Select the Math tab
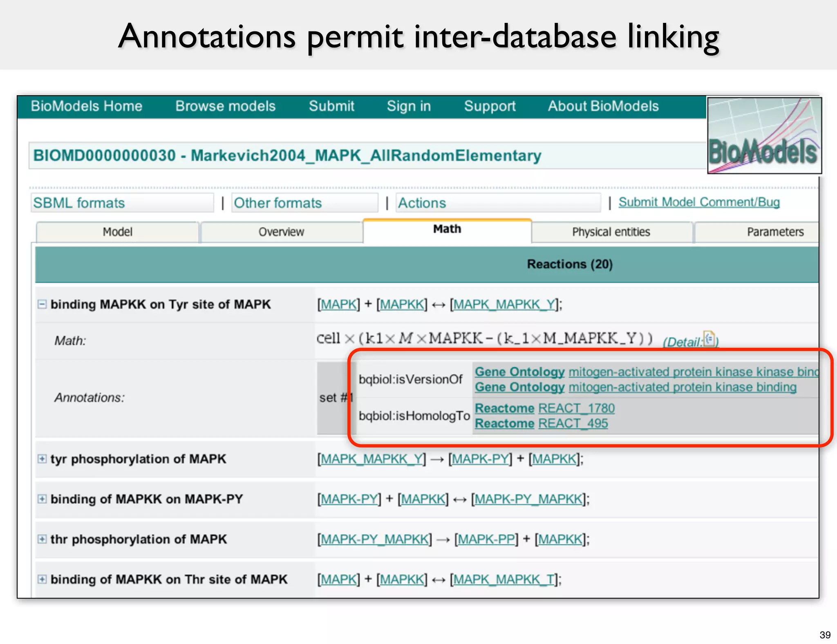 tap(447, 230)
